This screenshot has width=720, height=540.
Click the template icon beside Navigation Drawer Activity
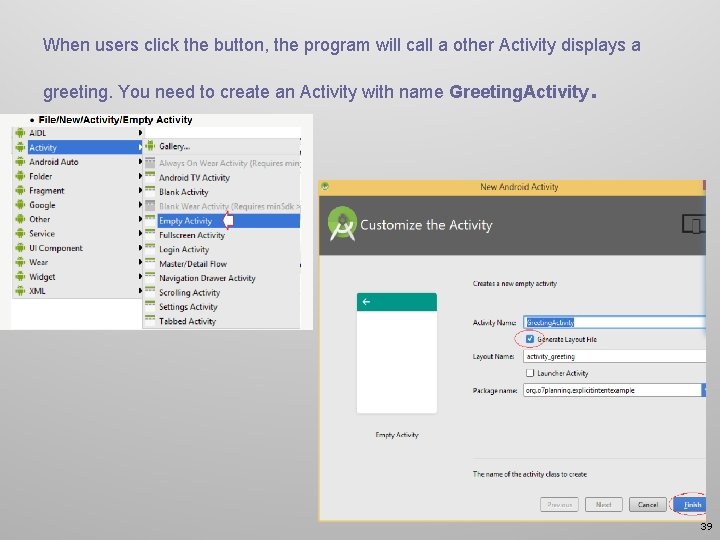tap(150, 277)
